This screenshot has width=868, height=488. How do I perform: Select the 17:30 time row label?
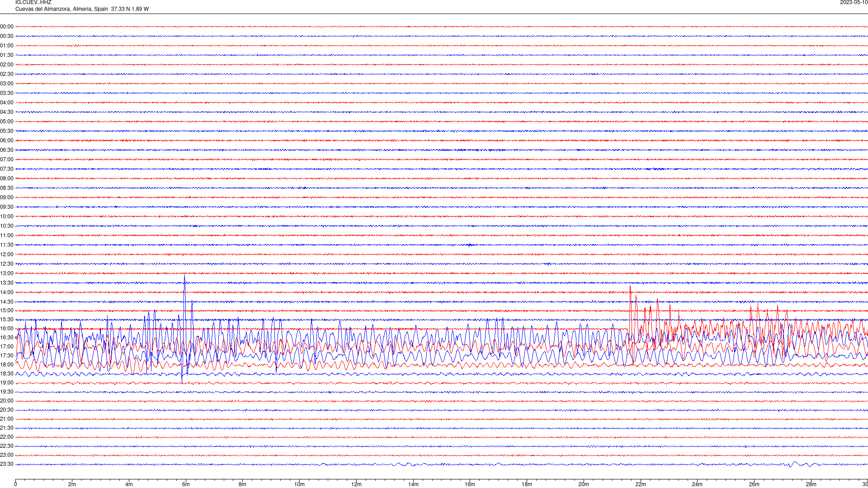tap(7, 356)
